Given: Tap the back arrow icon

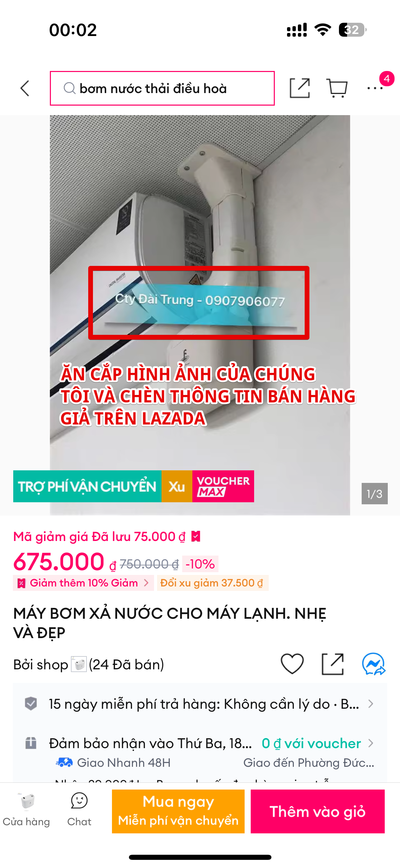Looking at the screenshot, I should coord(25,89).
